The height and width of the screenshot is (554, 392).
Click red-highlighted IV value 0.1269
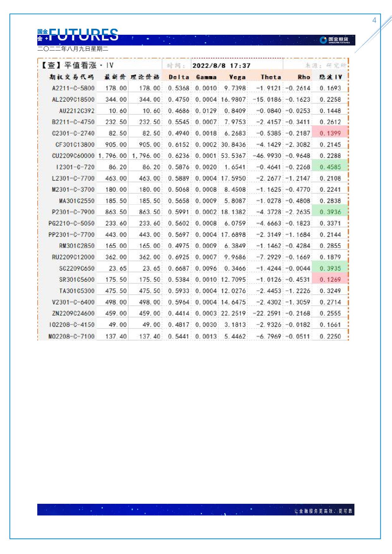[x=330, y=280]
